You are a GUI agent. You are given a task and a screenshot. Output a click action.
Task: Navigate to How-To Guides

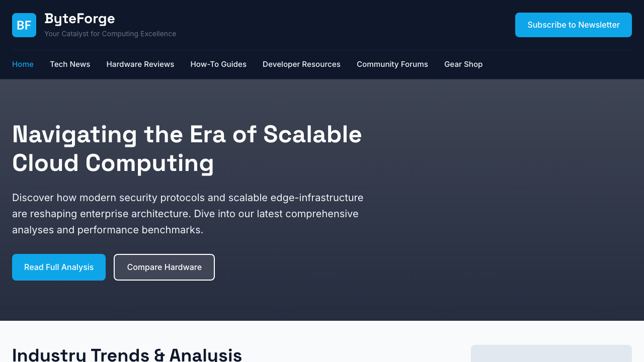(x=218, y=64)
